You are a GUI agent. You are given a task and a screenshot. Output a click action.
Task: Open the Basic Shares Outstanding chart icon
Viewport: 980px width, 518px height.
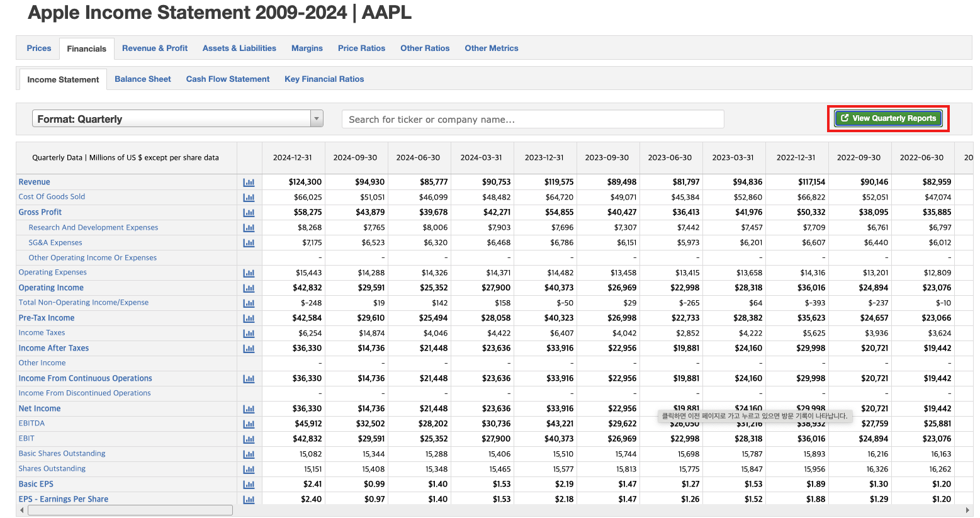point(249,454)
